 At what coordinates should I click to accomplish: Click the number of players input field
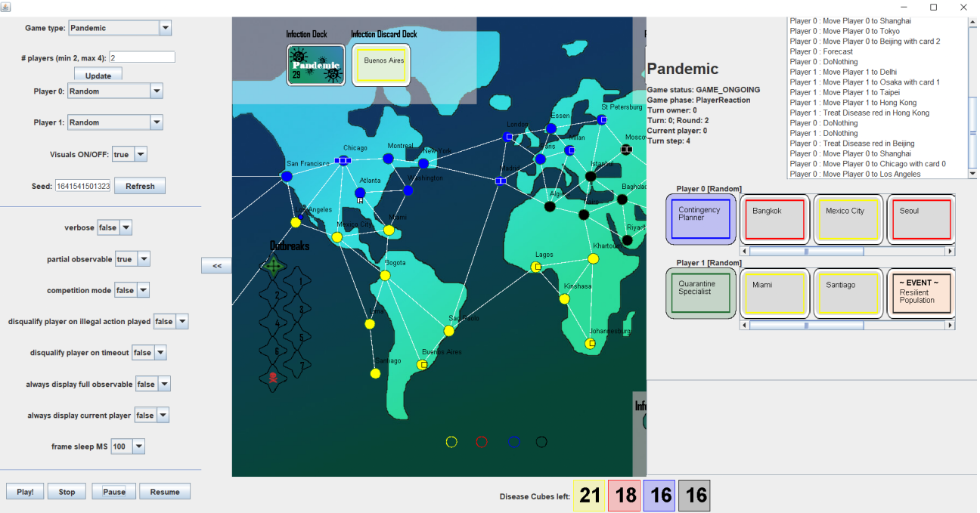(142, 57)
